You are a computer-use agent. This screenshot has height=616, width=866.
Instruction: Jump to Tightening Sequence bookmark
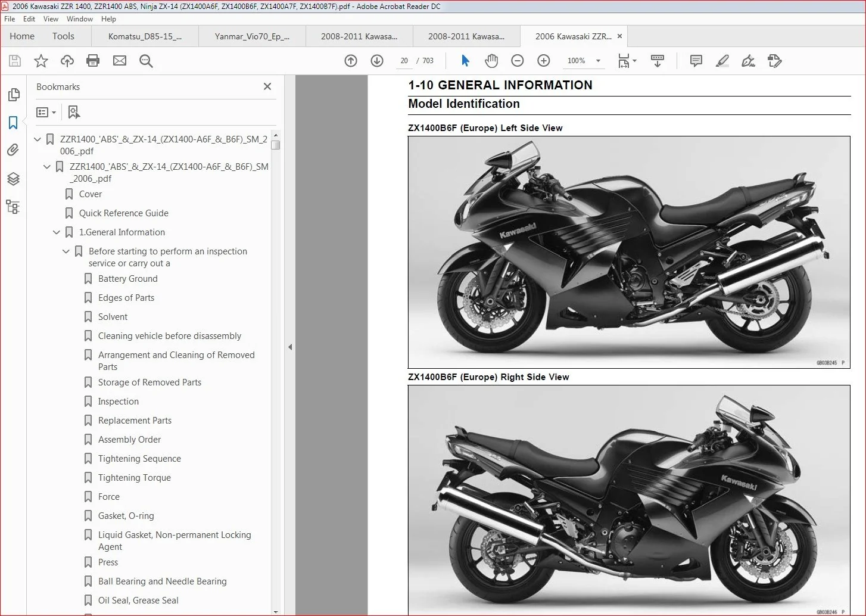(139, 459)
